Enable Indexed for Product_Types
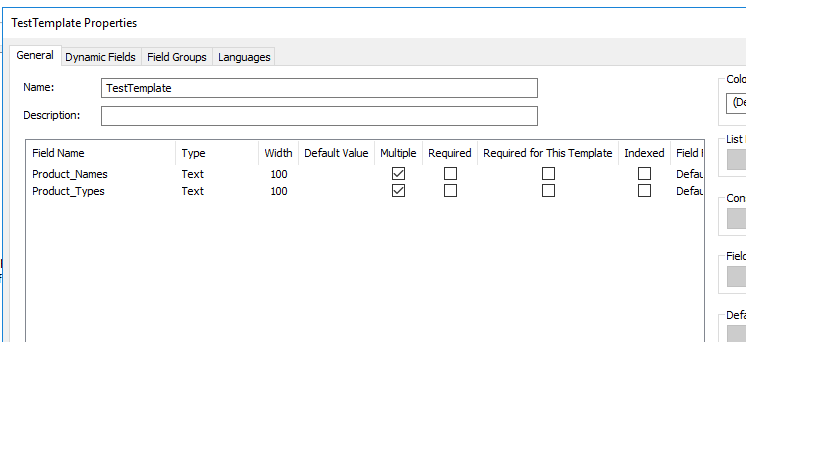 [644, 191]
